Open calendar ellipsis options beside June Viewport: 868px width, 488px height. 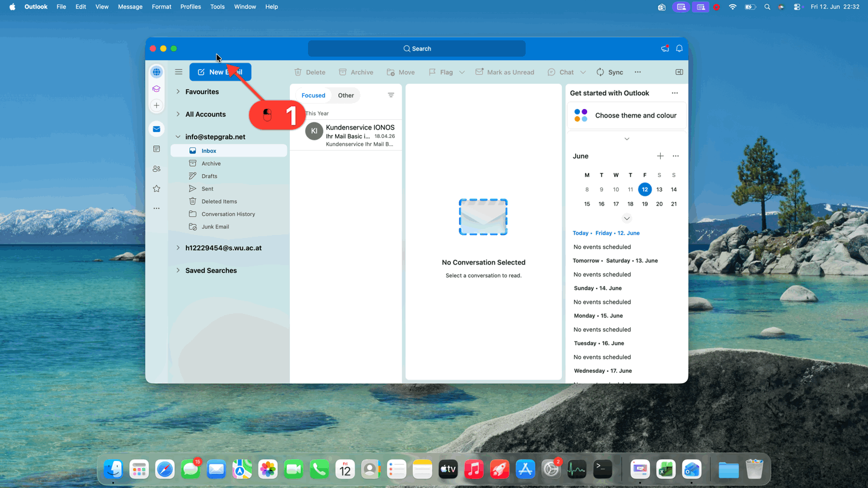click(x=676, y=156)
